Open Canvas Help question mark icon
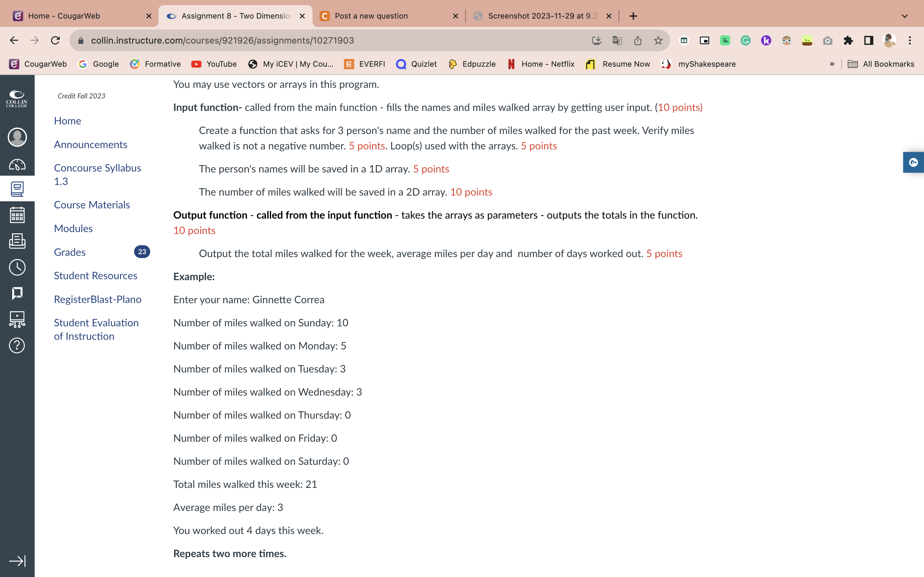 (17, 345)
